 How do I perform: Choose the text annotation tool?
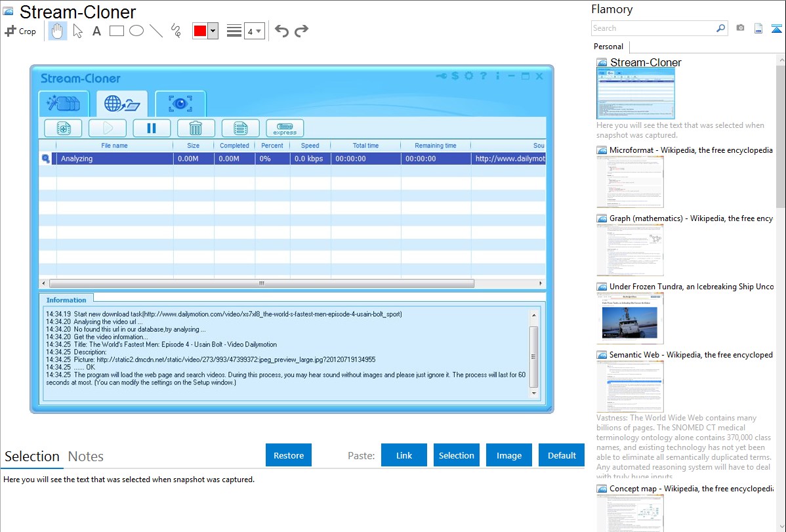[x=96, y=31]
